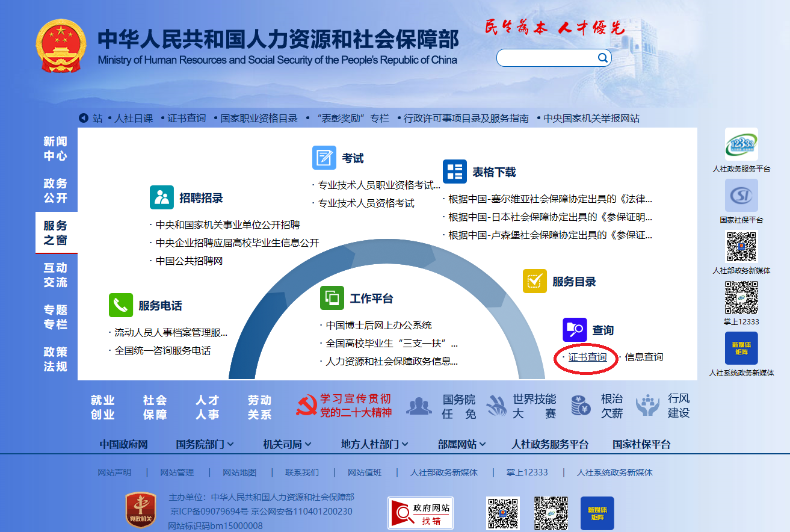Open the 人社日课 ticker link
This screenshot has height=532, width=790.
click(x=134, y=119)
